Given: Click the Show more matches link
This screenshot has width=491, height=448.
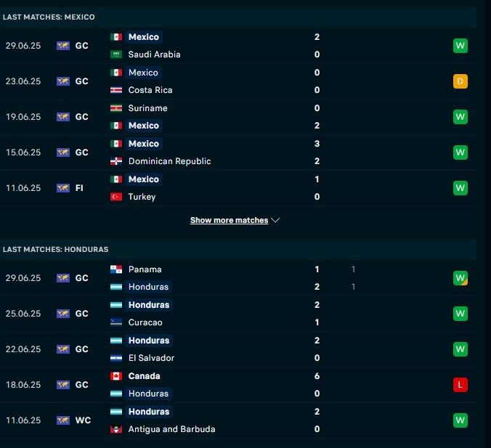Looking at the screenshot, I should pyautogui.click(x=229, y=221).
